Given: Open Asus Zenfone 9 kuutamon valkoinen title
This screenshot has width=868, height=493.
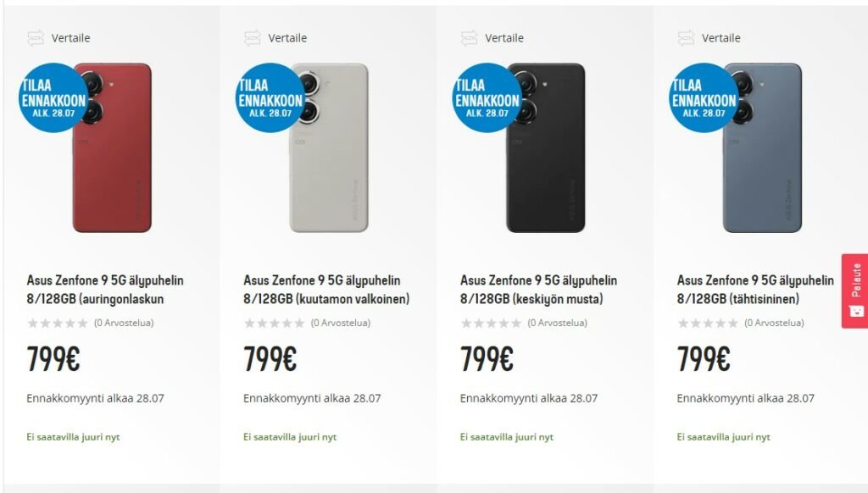Looking at the screenshot, I should click(x=326, y=290).
